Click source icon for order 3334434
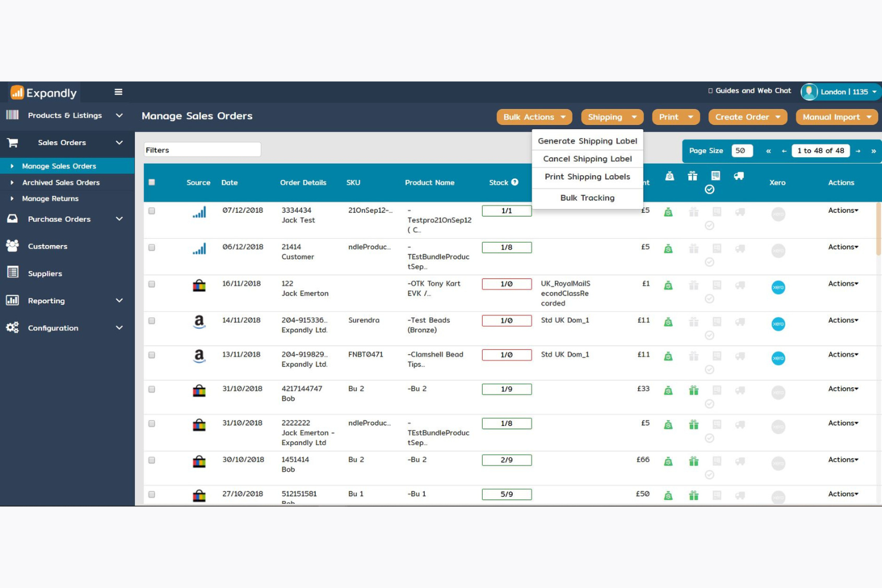The image size is (882, 588). (199, 212)
